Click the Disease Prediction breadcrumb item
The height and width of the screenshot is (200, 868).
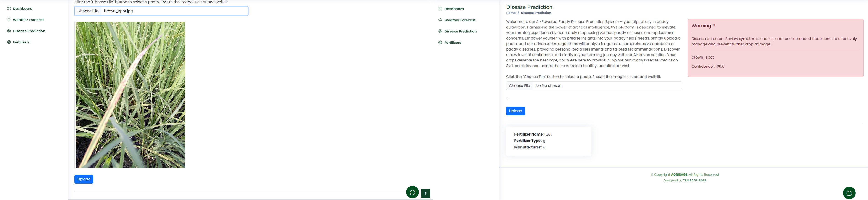pyautogui.click(x=536, y=13)
